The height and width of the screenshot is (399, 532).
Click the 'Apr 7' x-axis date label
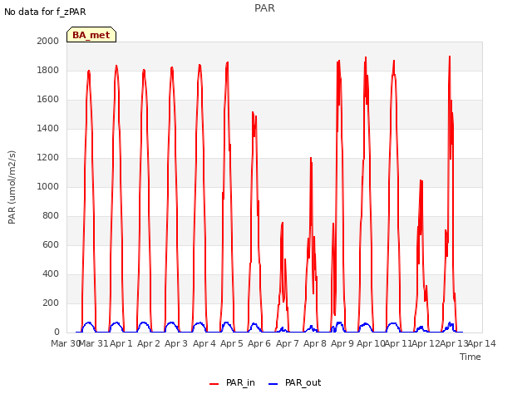pyautogui.click(x=288, y=343)
